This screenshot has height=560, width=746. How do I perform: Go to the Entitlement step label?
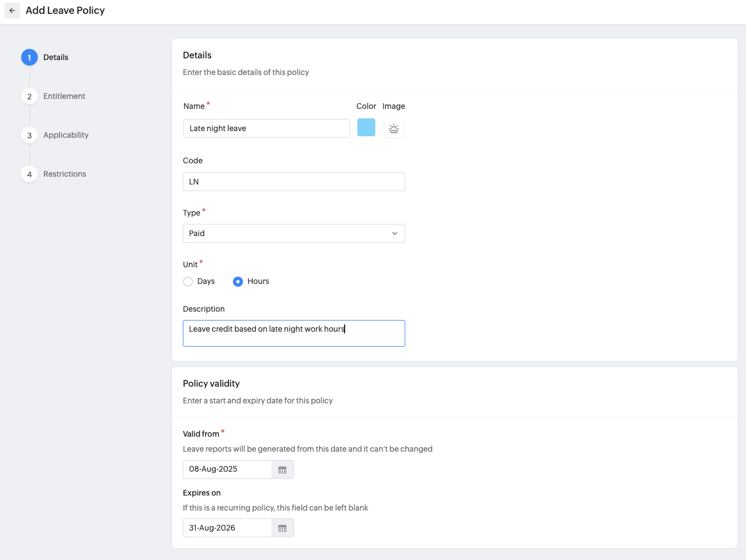click(64, 96)
